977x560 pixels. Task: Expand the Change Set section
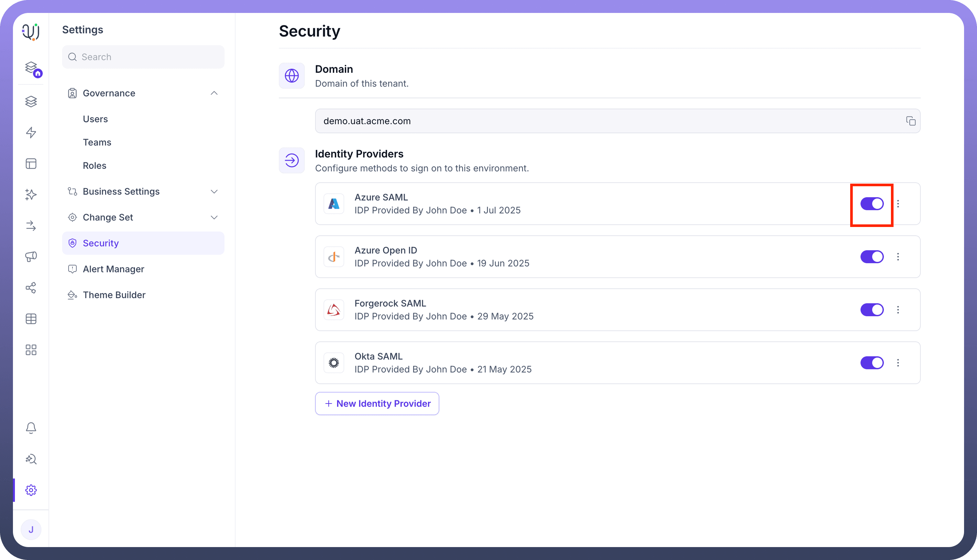(x=214, y=217)
